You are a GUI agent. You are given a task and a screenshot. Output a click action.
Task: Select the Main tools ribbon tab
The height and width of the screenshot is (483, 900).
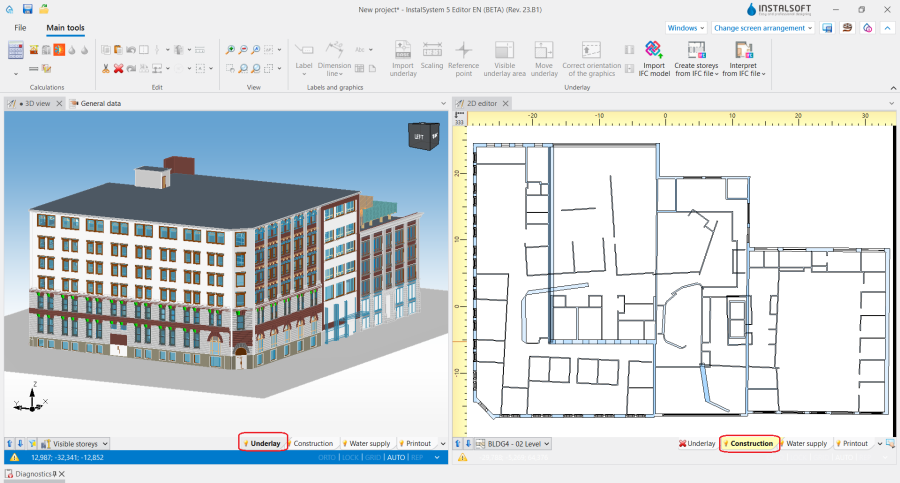[65, 28]
